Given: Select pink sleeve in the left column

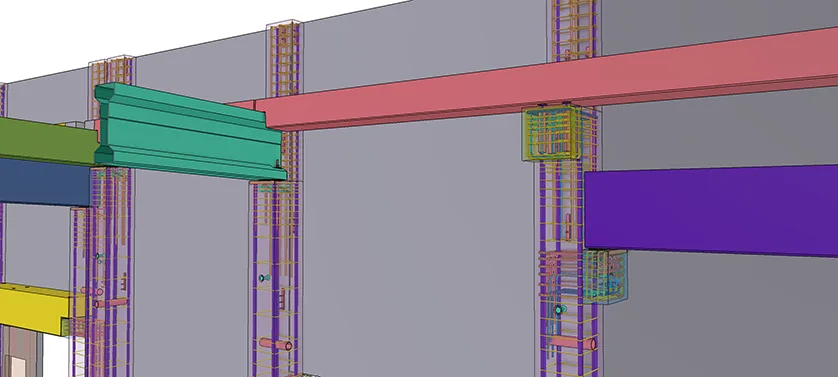Looking at the screenshot, I should [x=111, y=303].
